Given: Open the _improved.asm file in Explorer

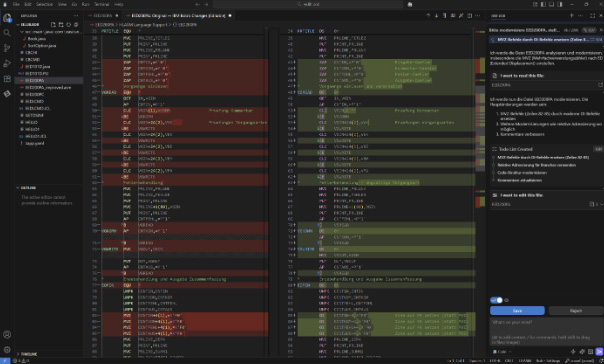Looking at the screenshot, I should [48, 87].
